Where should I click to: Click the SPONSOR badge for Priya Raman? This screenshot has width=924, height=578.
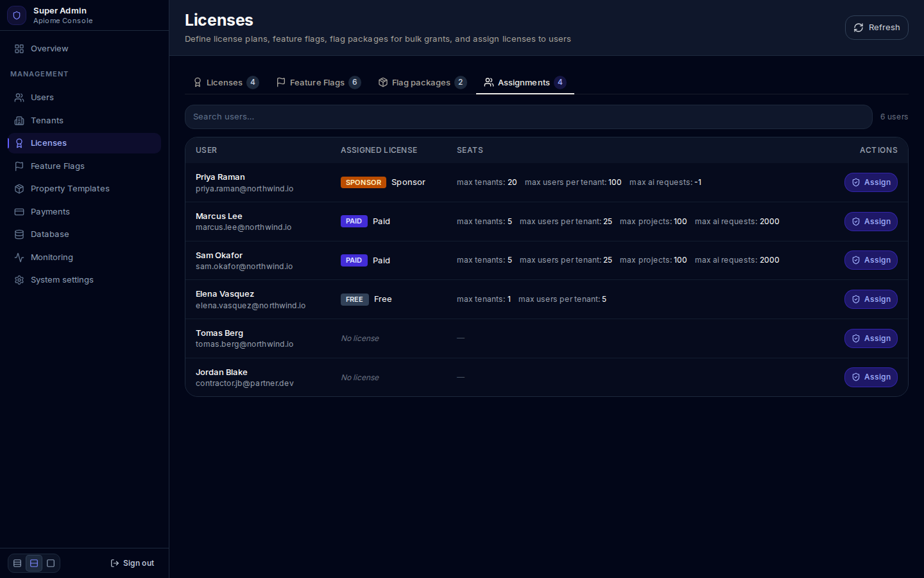(x=363, y=182)
